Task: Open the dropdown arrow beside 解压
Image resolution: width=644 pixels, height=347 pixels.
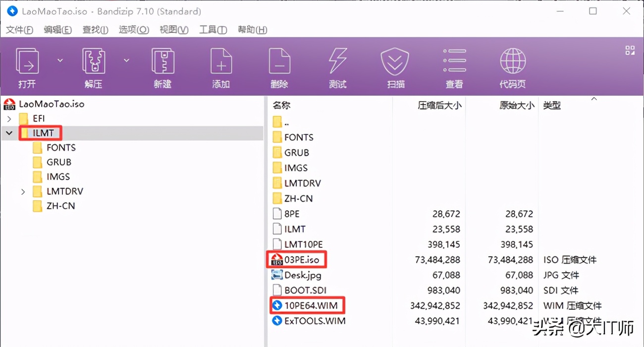Action: (125, 59)
